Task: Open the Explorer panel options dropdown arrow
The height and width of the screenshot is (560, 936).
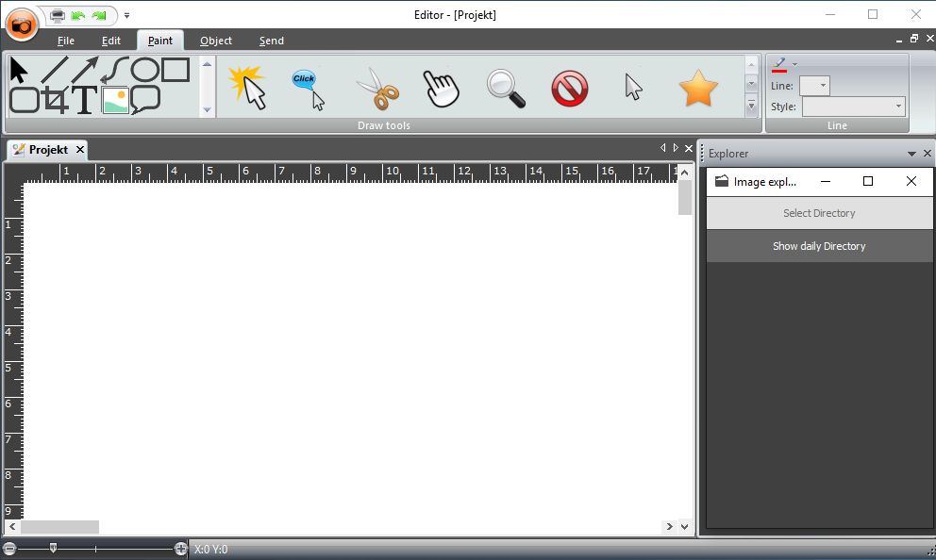Action: (x=911, y=154)
